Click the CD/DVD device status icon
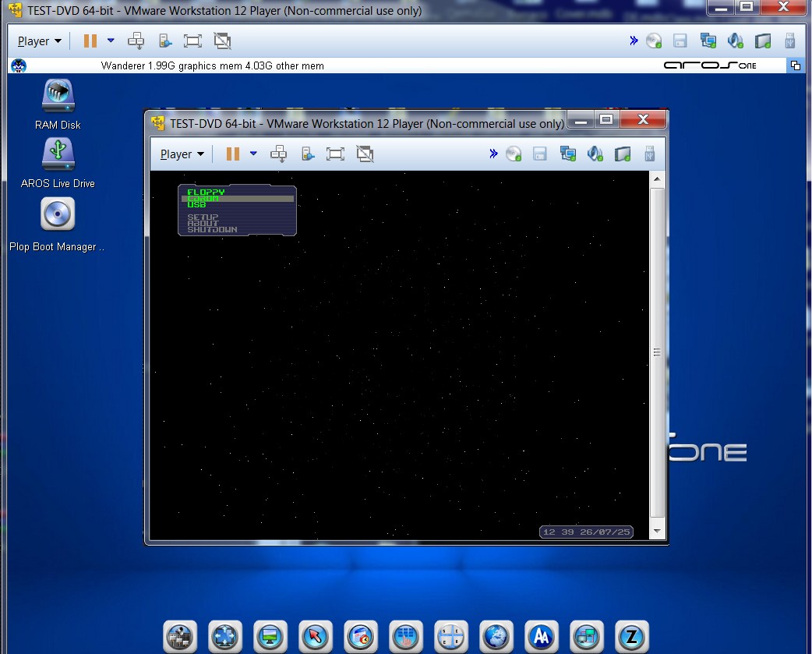Viewport: 812px width, 654px height. 514,154
